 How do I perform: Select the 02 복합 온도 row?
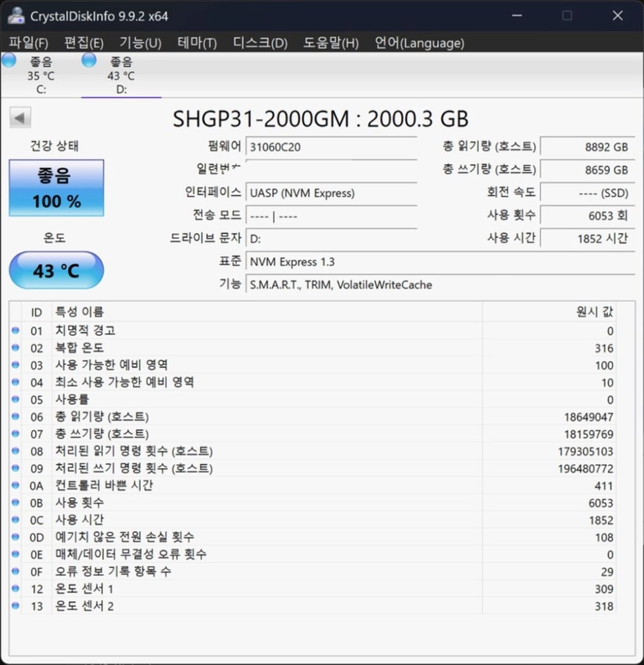click(x=313, y=348)
